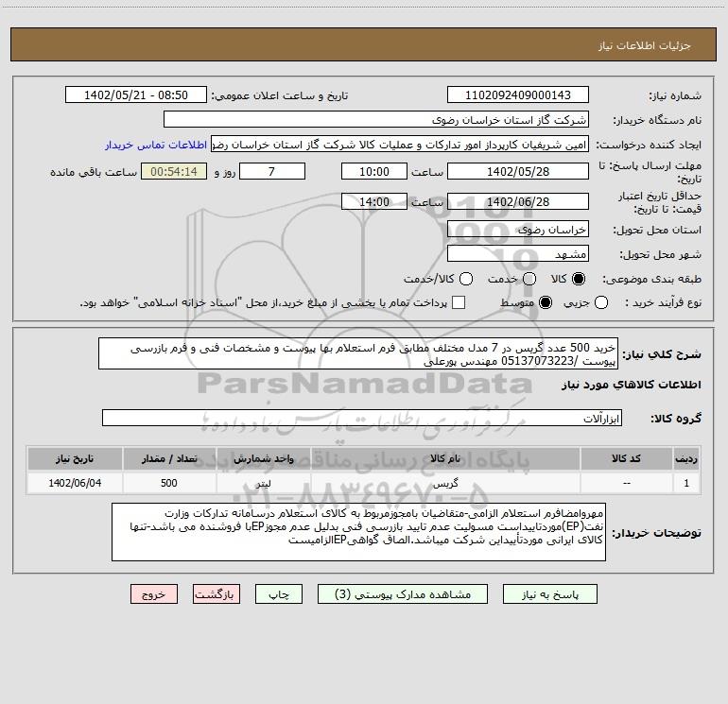Viewport: 728px width, 704px height.
Task: Open مشاهده مدارک پیوستی (3) attachments
Action: [403, 594]
